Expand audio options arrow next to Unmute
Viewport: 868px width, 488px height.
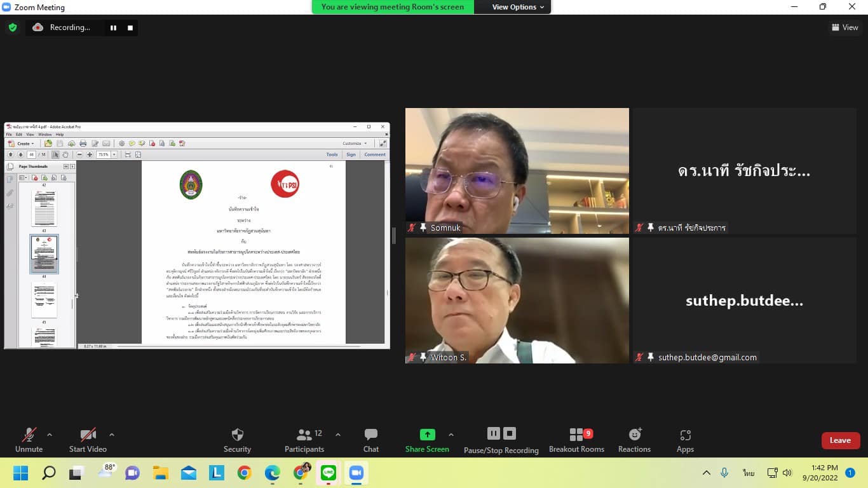tap(50, 435)
